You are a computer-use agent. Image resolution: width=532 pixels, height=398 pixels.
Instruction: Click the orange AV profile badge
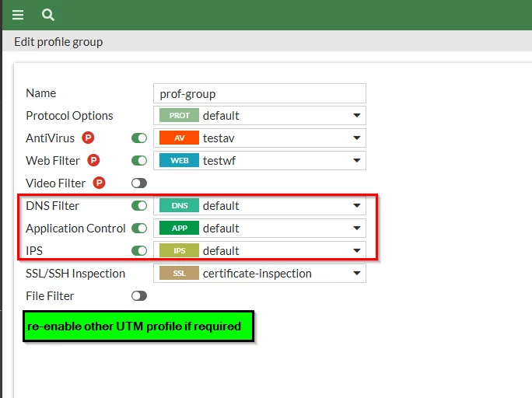click(179, 138)
